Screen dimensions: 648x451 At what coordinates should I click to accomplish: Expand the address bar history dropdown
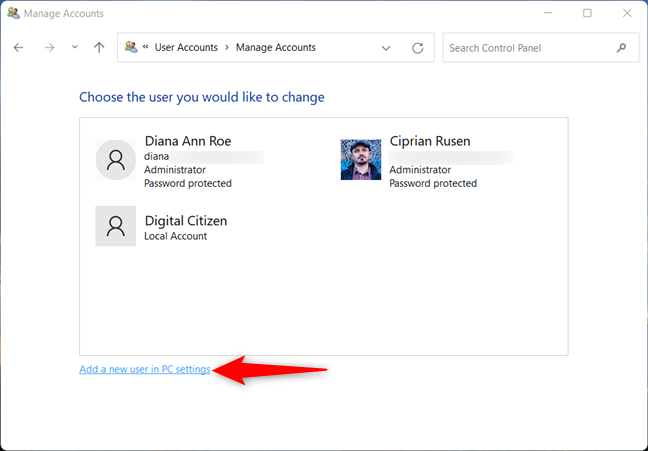pyautogui.click(x=386, y=47)
